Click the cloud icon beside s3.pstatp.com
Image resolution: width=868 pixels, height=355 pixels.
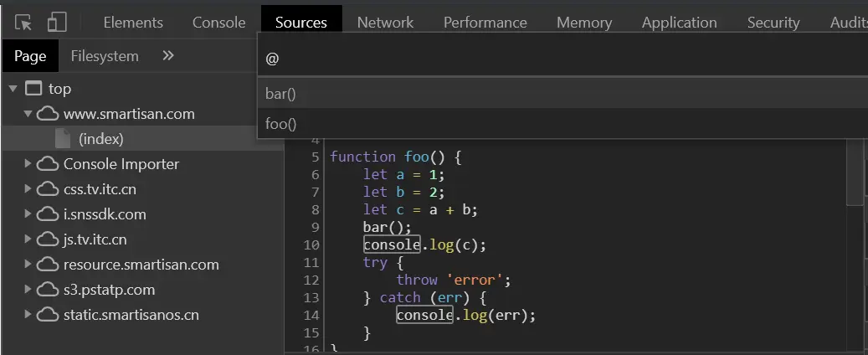pyautogui.click(x=48, y=291)
